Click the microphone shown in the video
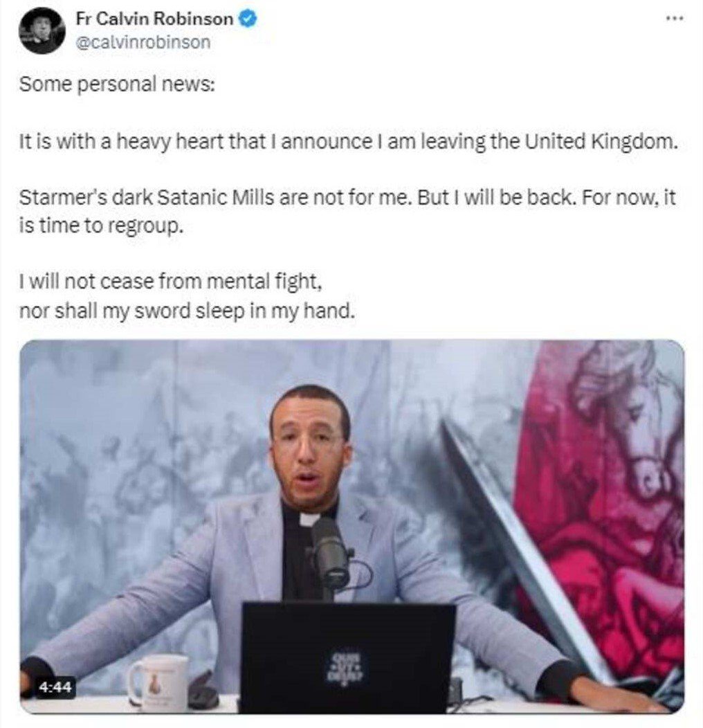 point(331,554)
